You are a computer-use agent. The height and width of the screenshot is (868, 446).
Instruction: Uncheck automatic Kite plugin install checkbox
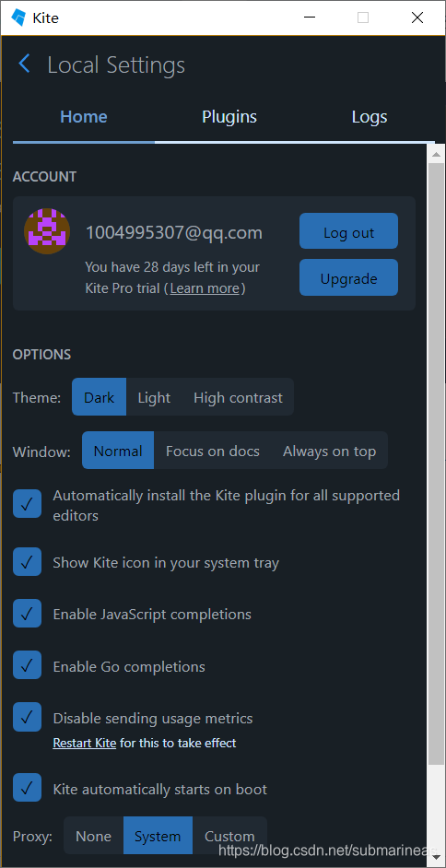[x=27, y=504]
